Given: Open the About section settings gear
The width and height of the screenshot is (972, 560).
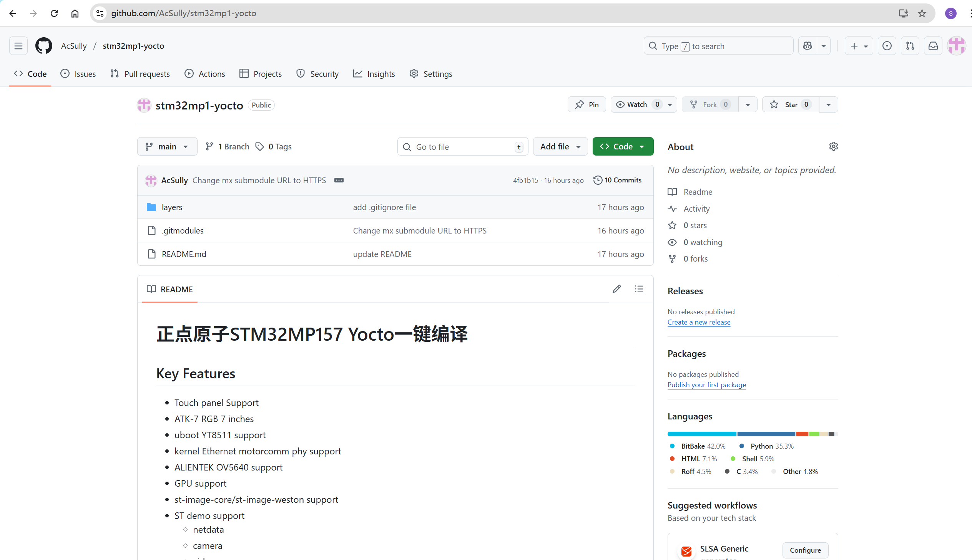Looking at the screenshot, I should 834,147.
